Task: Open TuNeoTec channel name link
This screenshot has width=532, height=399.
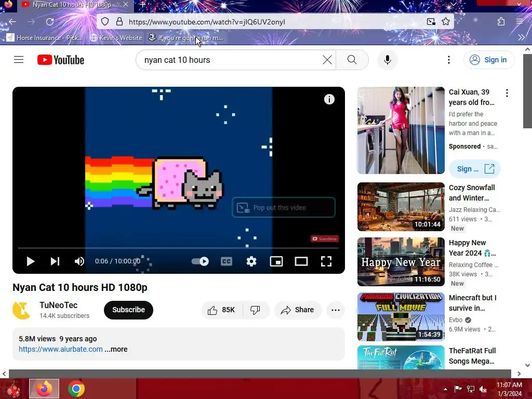Action: pyautogui.click(x=58, y=305)
